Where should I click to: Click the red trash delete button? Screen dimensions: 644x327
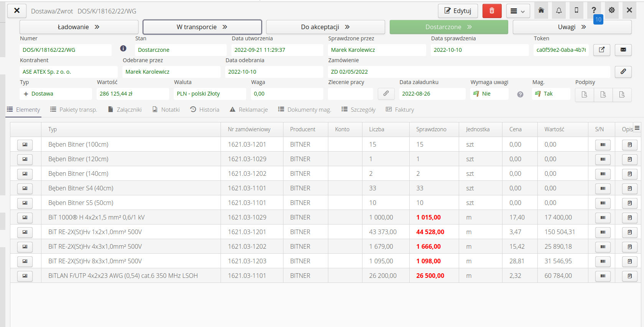click(492, 11)
